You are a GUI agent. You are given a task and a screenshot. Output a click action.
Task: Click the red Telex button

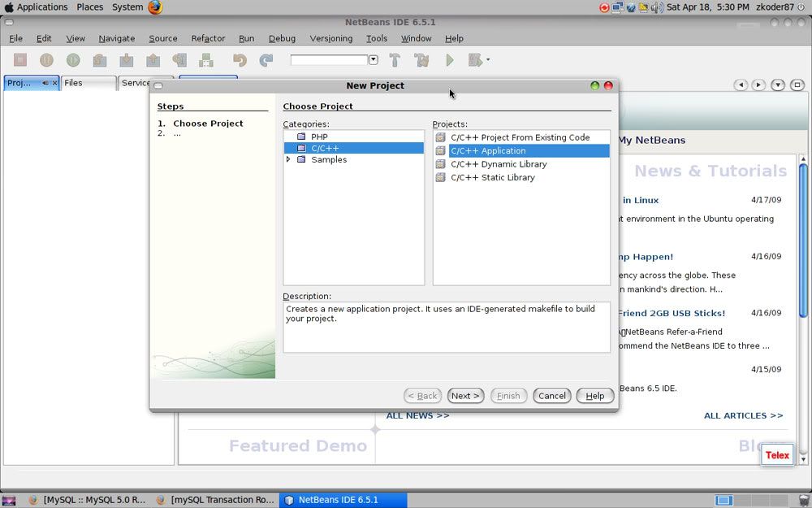777,455
